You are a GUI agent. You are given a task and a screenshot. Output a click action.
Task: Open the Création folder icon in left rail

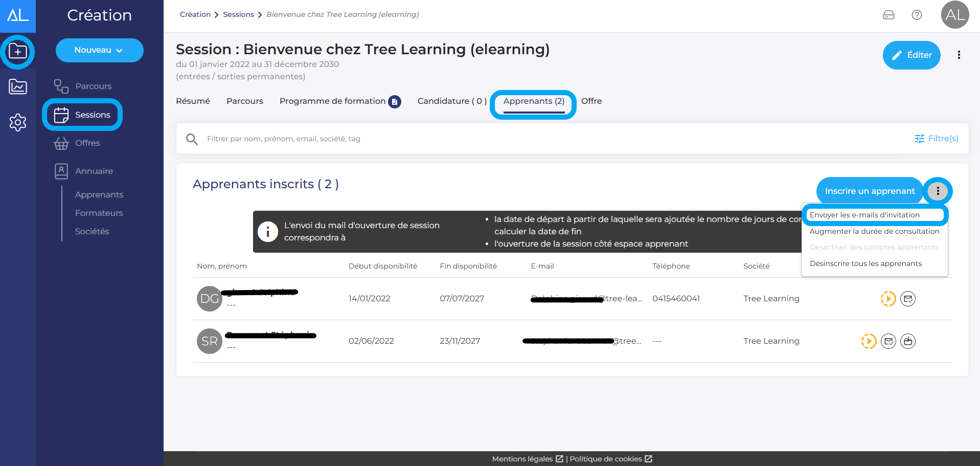[x=18, y=52]
